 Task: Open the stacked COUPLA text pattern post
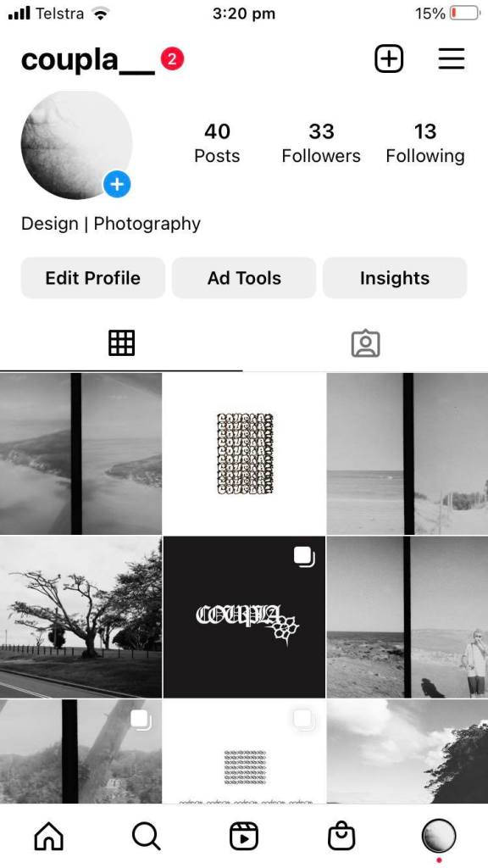pyautogui.click(x=245, y=453)
